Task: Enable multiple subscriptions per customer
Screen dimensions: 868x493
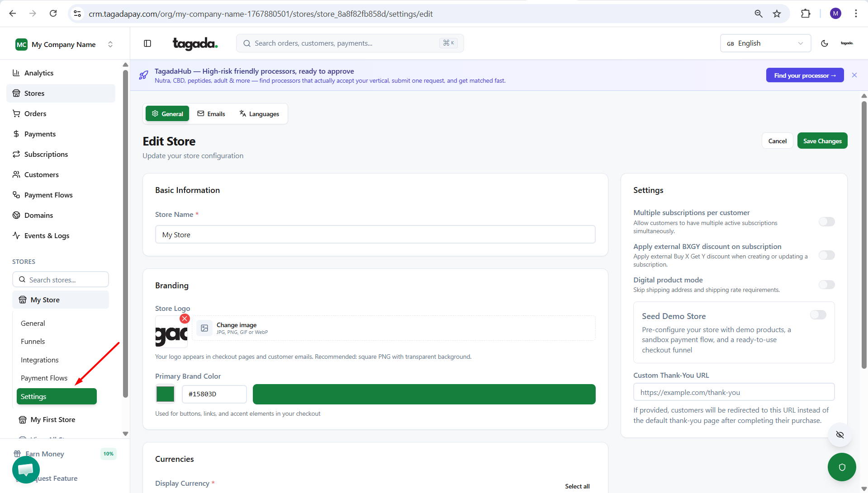Action: click(826, 221)
